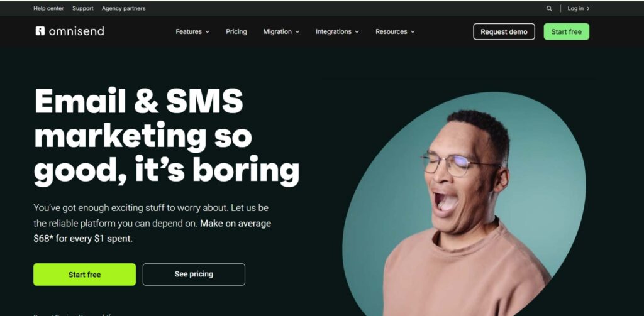The image size is (644, 316).
Task: Click the hero headline about boring marketing
Action: pos(166,136)
